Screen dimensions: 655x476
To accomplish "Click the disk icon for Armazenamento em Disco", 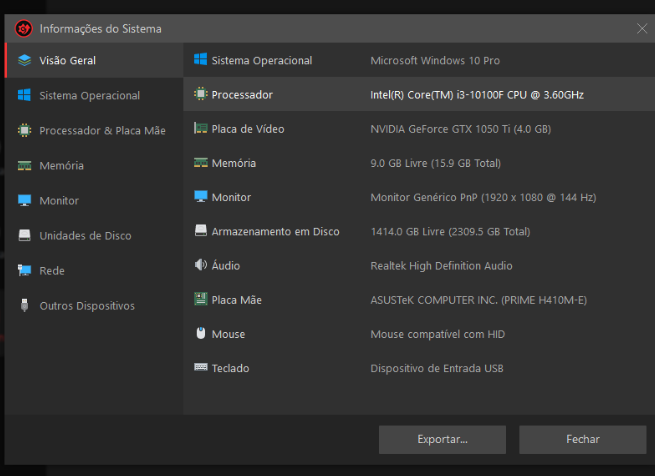I will (x=201, y=231).
